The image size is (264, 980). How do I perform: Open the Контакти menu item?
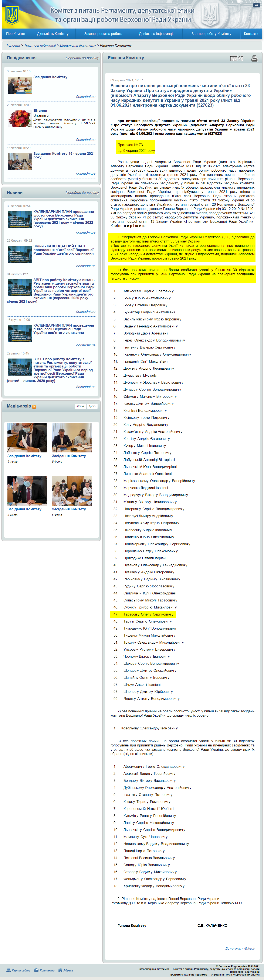251,34
